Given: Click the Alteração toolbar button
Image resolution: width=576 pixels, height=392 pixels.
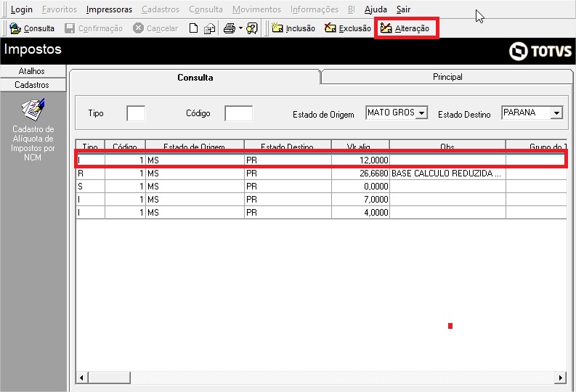Looking at the screenshot, I should 405,28.
